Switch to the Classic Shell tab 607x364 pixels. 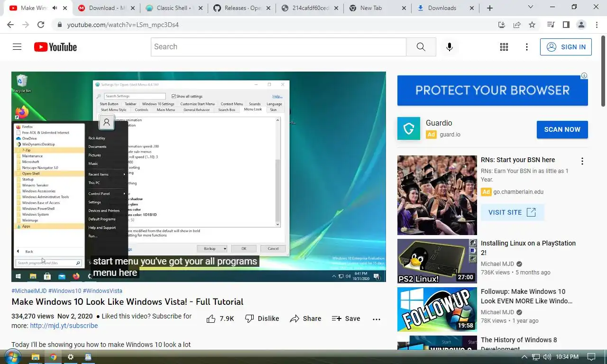click(174, 8)
